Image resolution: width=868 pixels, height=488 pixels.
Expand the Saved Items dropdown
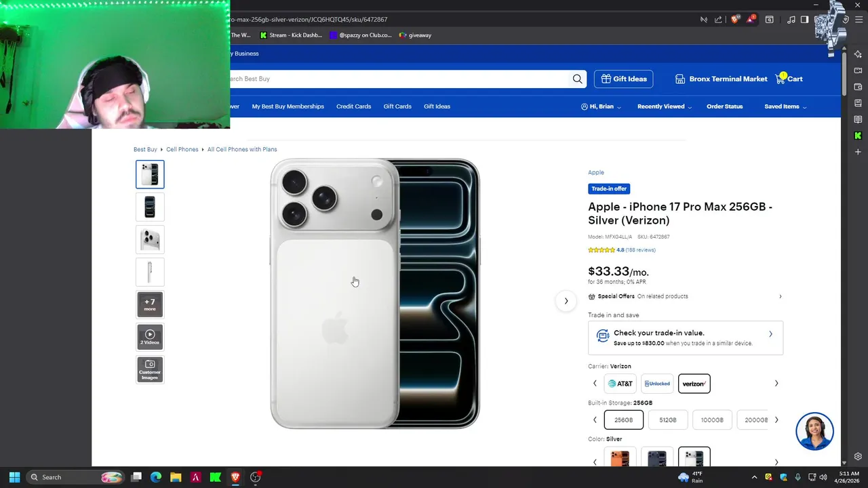pyautogui.click(x=786, y=106)
